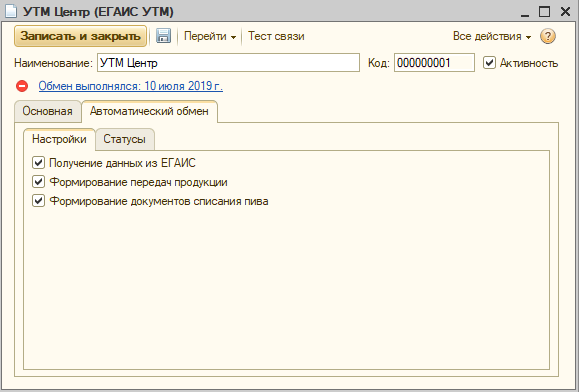Maximize the УТМ Центр window

(545, 11)
